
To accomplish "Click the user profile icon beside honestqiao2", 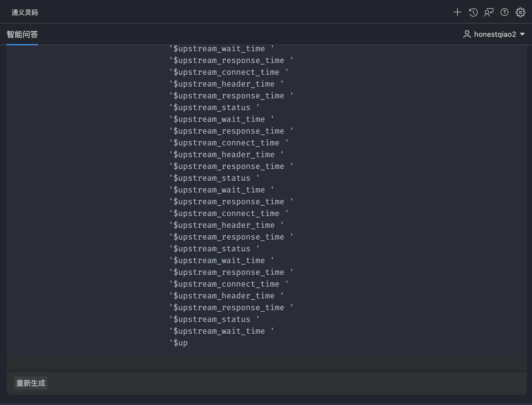I will (467, 34).
